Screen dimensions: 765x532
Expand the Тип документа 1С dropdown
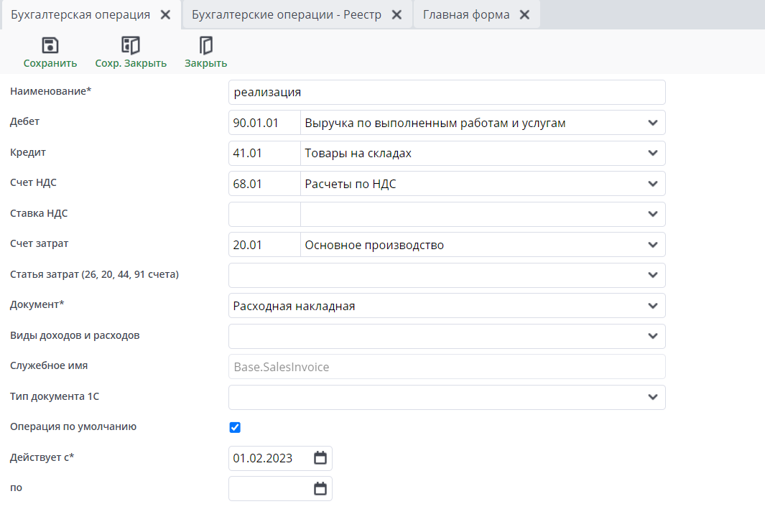tap(652, 397)
